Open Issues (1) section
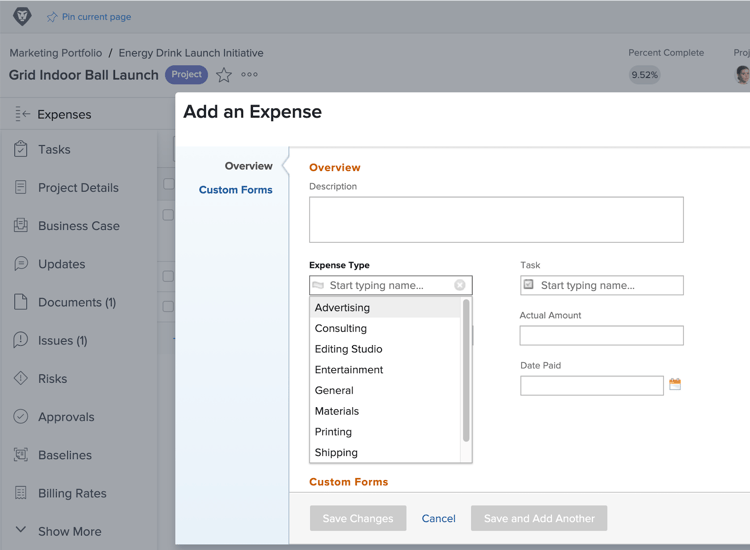This screenshot has width=750, height=550. [63, 341]
